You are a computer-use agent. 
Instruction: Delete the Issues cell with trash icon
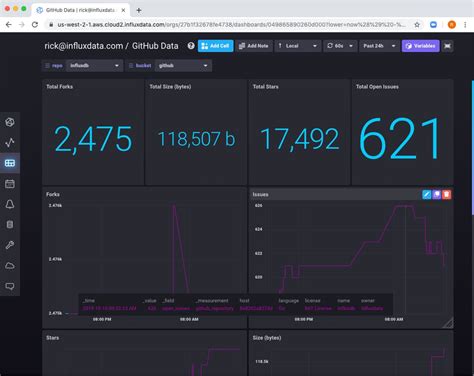447,194
